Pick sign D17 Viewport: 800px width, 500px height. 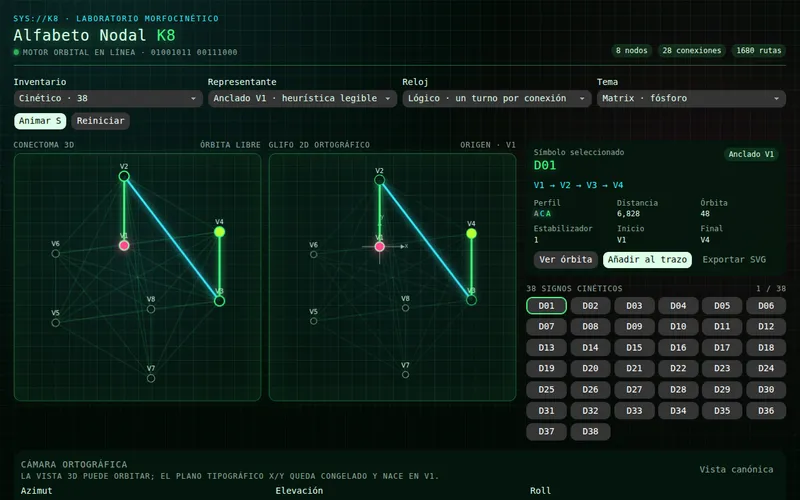[722, 347]
